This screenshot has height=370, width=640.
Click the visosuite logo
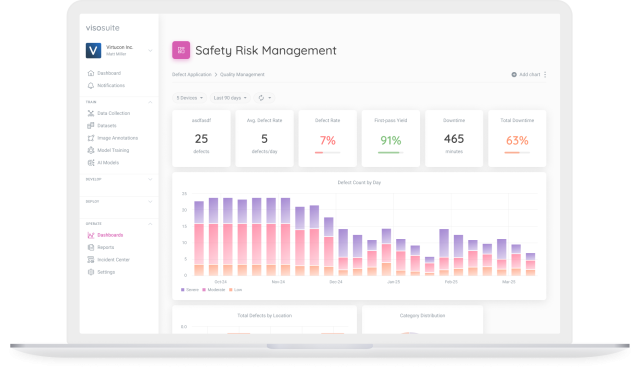102,28
